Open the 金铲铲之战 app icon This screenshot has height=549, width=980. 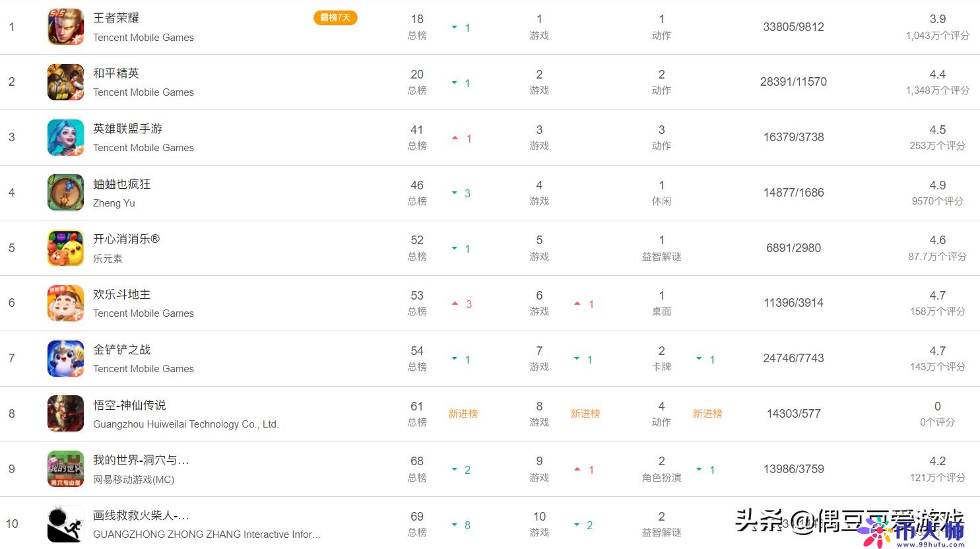pyautogui.click(x=66, y=358)
